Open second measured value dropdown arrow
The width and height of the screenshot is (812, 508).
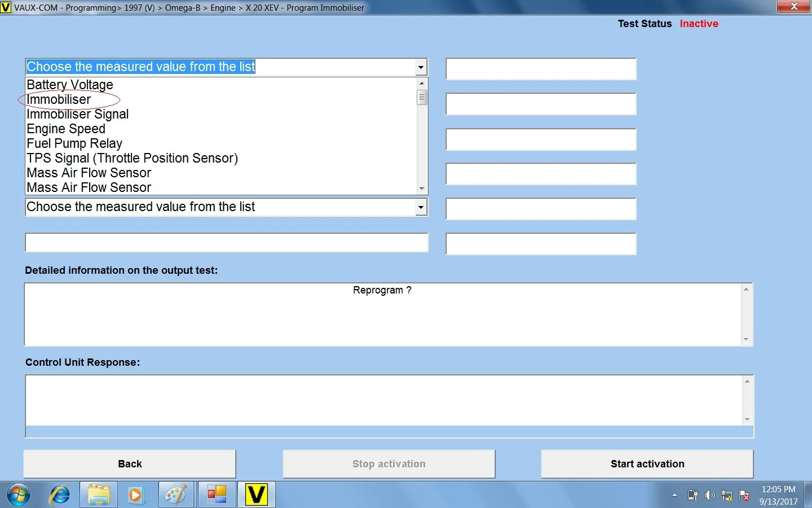(x=421, y=207)
